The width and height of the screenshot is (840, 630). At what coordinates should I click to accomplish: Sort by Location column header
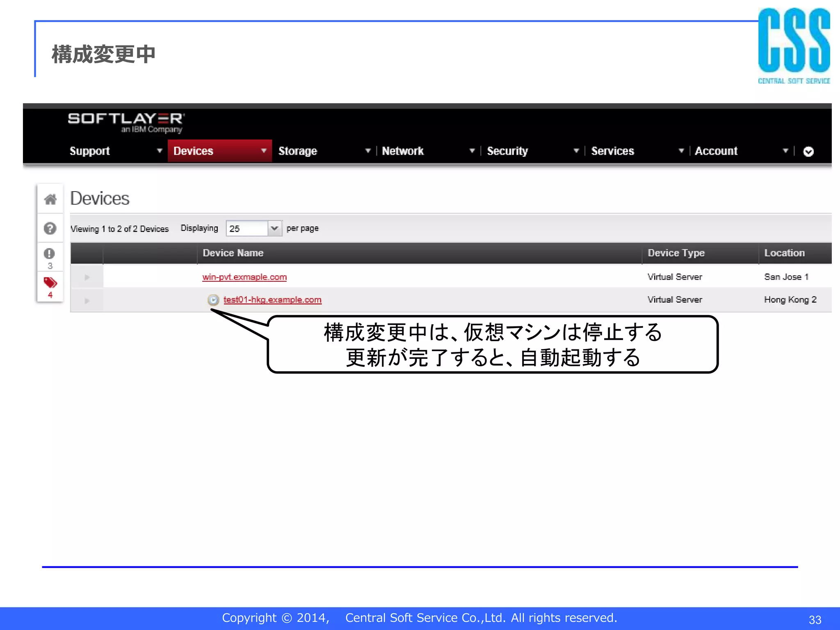(784, 253)
